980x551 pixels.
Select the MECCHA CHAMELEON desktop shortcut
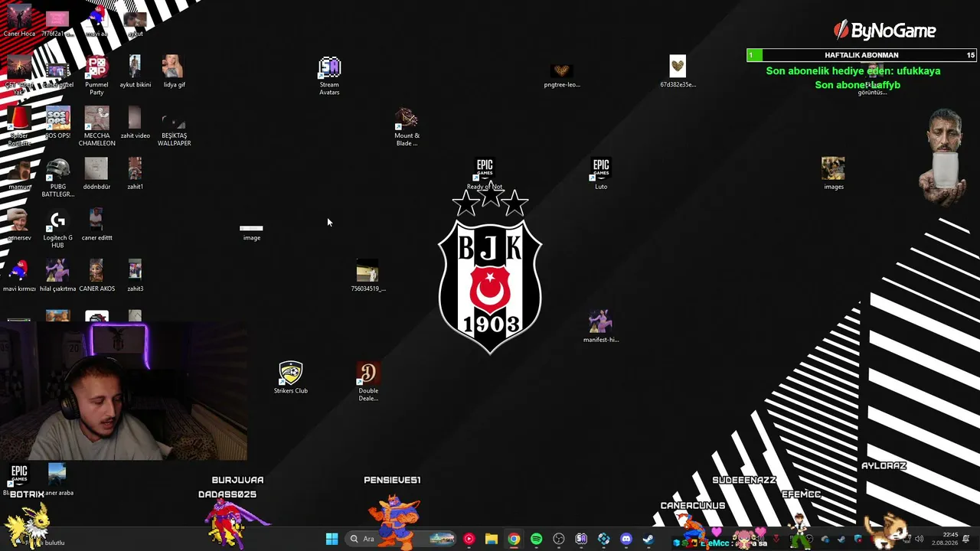(x=96, y=127)
